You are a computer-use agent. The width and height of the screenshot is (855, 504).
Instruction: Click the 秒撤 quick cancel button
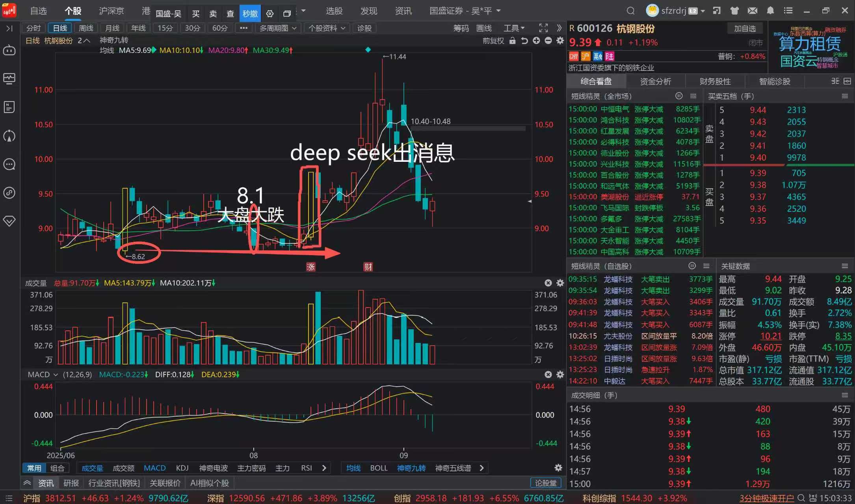[x=250, y=14]
